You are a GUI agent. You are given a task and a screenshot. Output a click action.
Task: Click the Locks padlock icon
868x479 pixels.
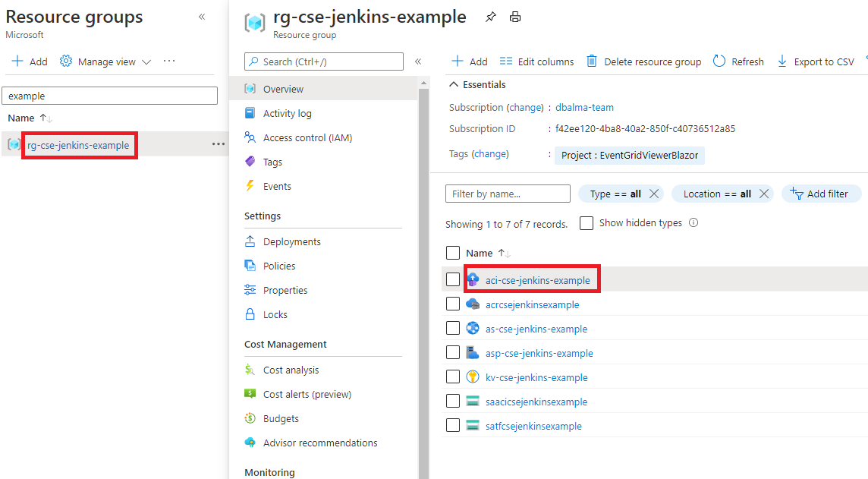click(x=250, y=314)
